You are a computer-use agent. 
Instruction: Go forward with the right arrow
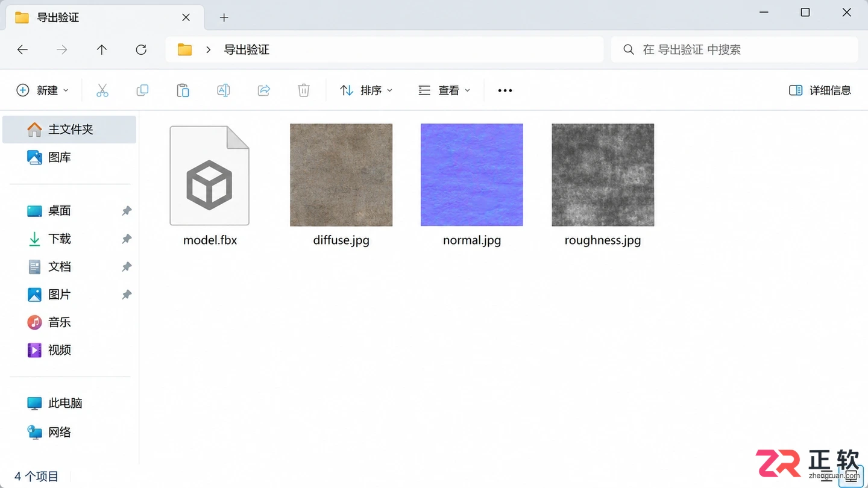(62, 50)
